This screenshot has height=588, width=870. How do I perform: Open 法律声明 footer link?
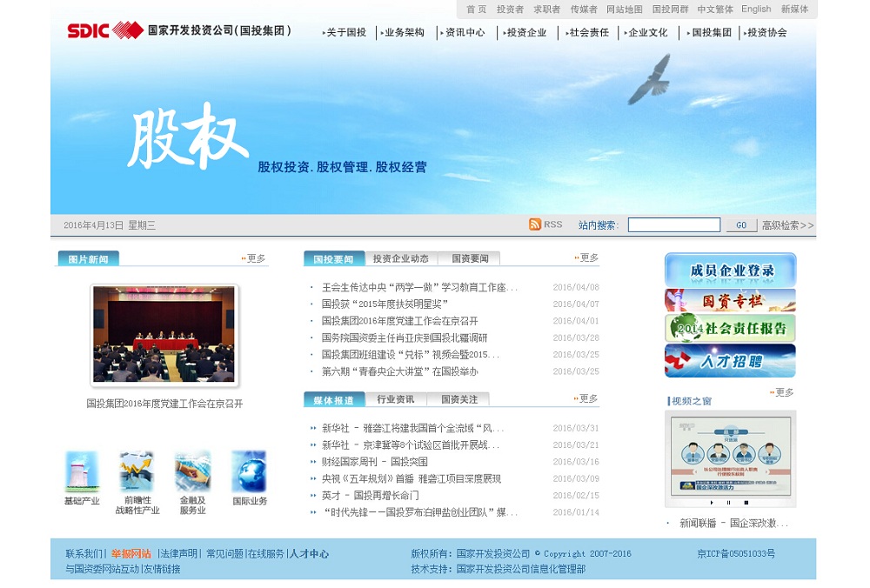178,553
